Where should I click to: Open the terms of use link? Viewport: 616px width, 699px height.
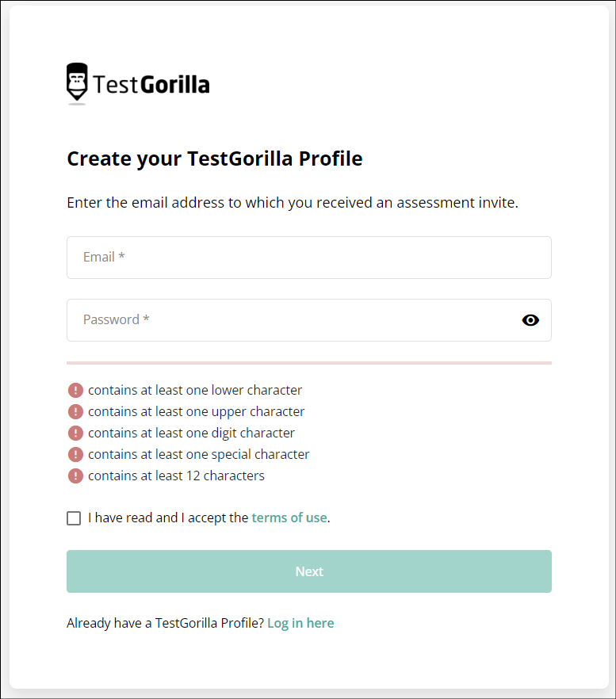[x=289, y=517]
